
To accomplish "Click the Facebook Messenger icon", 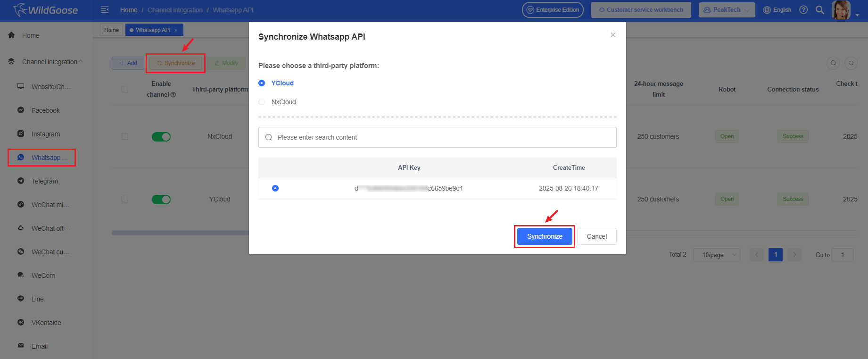I will [21, 110].
